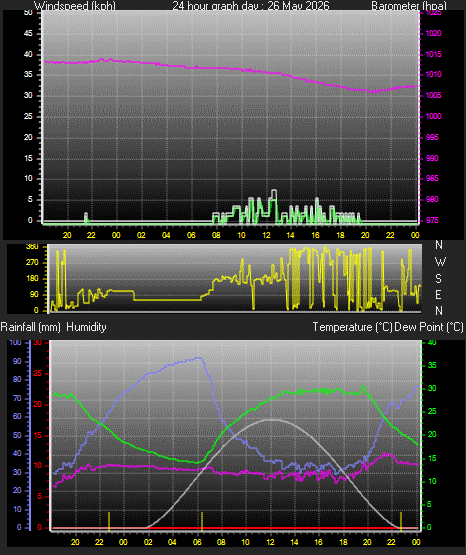This screenshot has height=555, width=466.
Task: Click the blue humidity axis value 50
Action: pyautogui.click(x=17, y=435)
